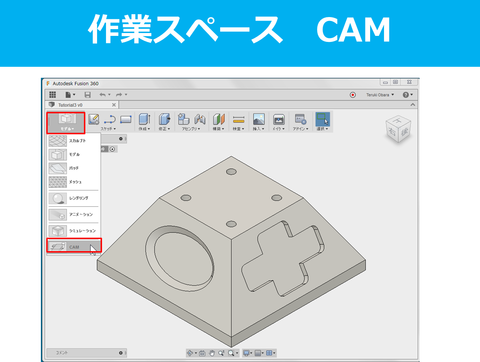Select the Extrude (作成) tool icon

tap(144, 119)
